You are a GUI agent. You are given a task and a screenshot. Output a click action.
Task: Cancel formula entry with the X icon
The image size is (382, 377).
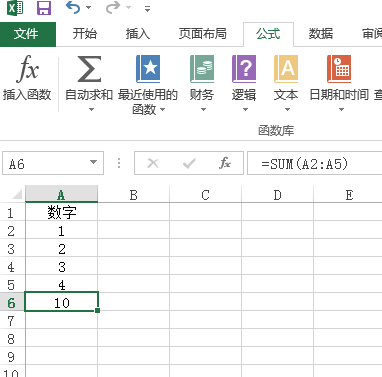[x=153, y=163]
